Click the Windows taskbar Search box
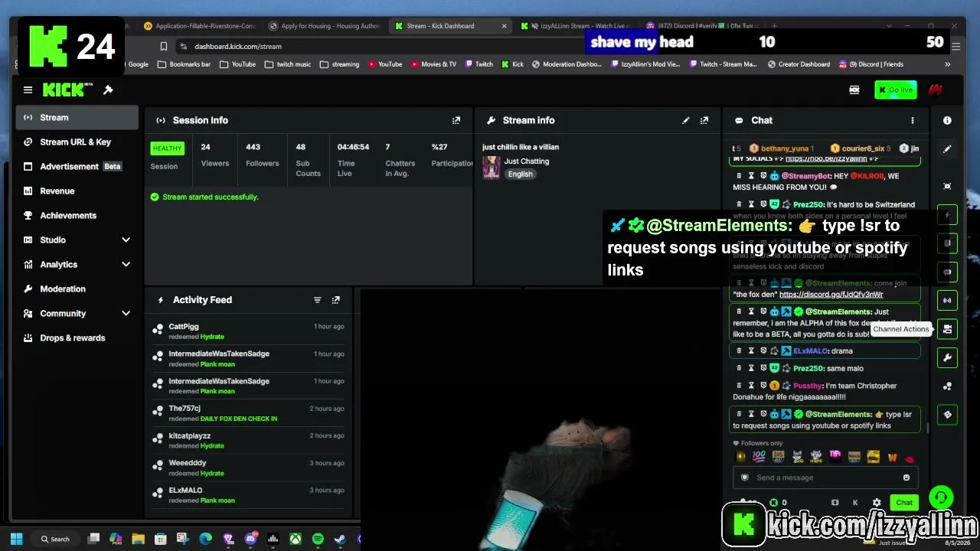 [56, 540]
